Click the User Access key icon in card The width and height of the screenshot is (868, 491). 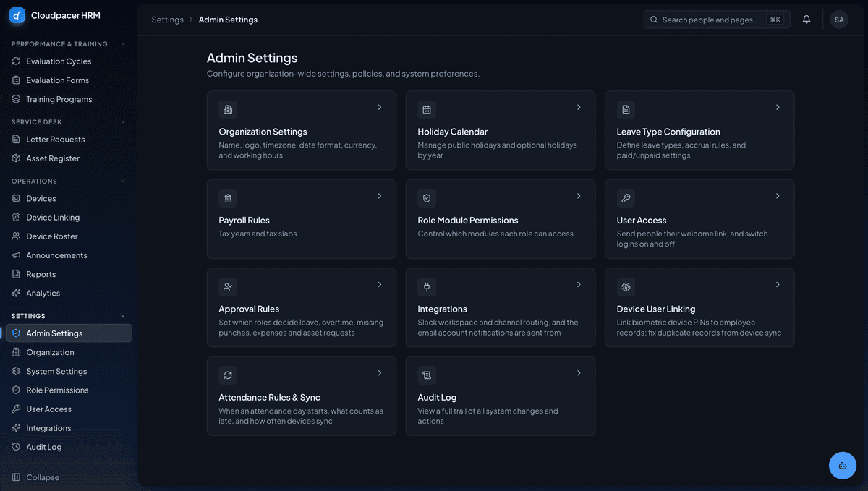[x=626, y=198]
